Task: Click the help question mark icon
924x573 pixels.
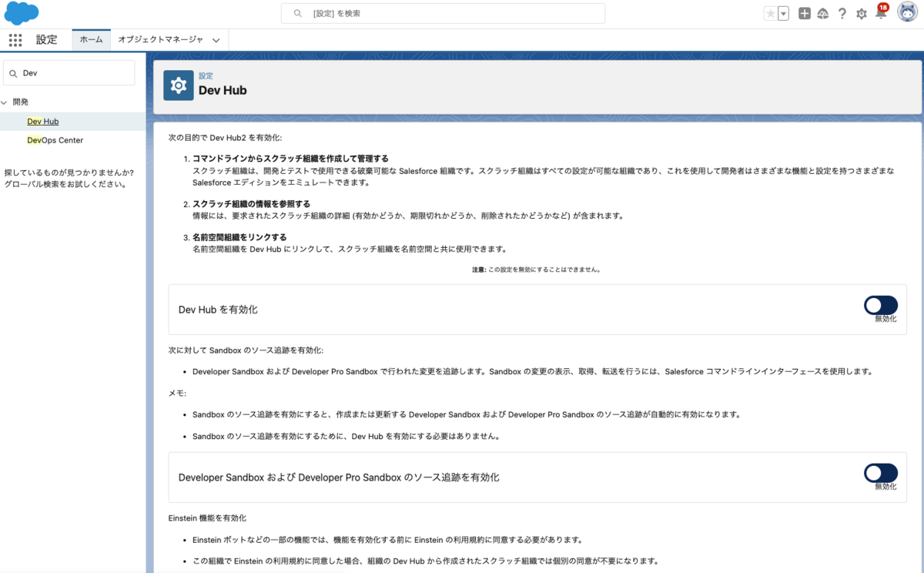Action: click(842, 13)
